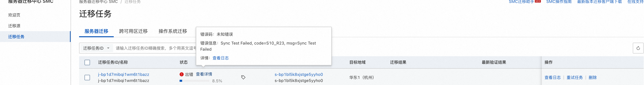Screen dimensions: 644x85
Task: Click the refresh icon button
Action: click(638, 48)
